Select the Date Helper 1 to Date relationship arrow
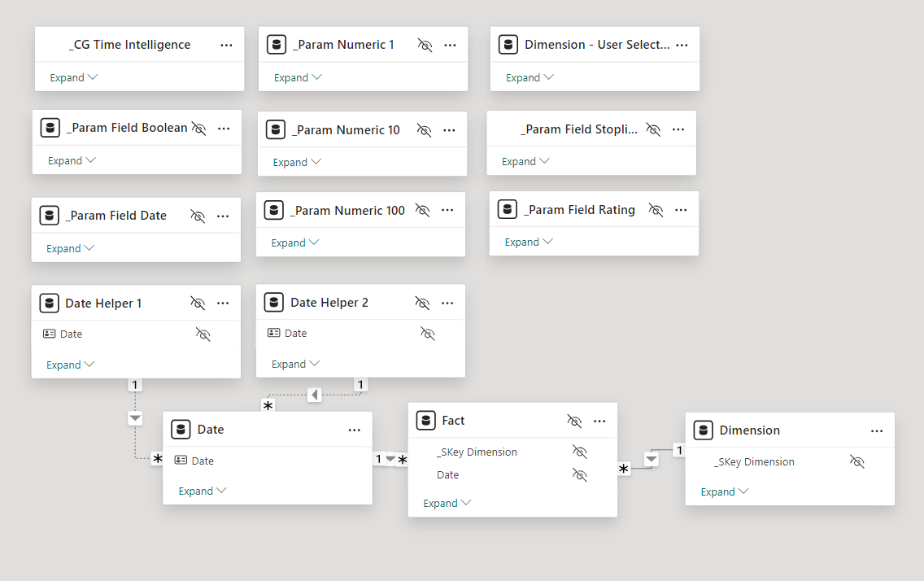 tap(135, 418)
